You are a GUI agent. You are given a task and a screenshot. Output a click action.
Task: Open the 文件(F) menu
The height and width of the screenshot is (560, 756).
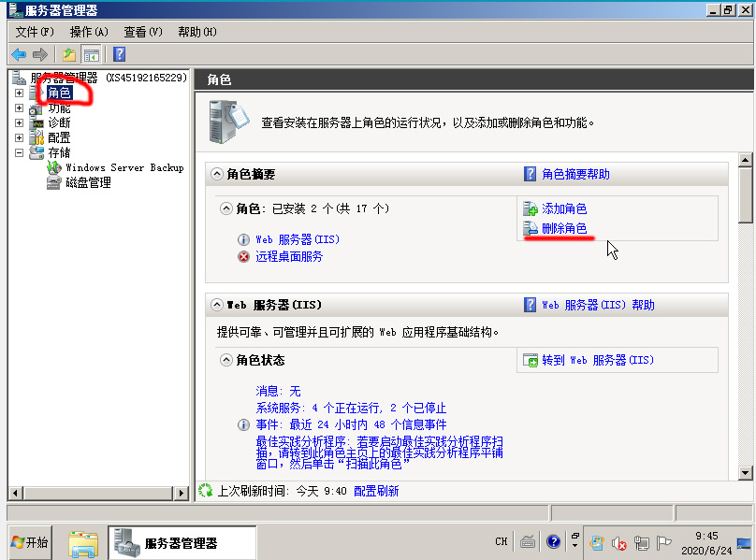[35, 32]
